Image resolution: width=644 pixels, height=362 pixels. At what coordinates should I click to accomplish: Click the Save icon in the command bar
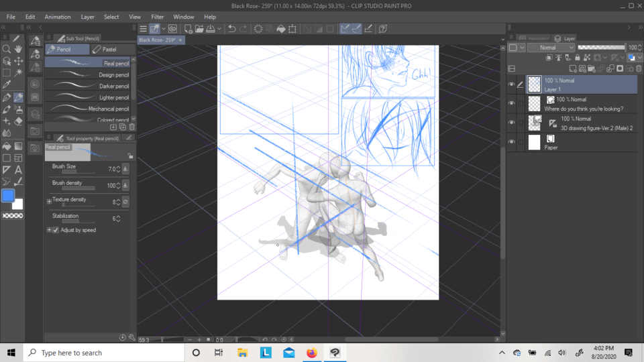click(x=211, y=29)
